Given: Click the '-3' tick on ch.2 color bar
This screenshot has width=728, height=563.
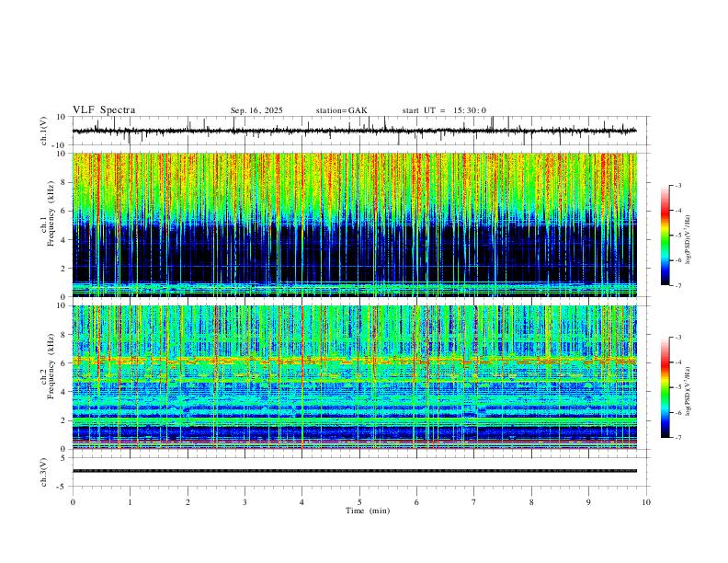Looking at the screenshot, I should point(677,337).
